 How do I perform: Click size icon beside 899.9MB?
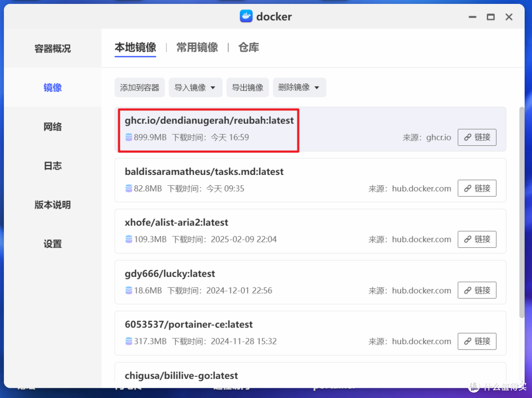pos(129,137)
